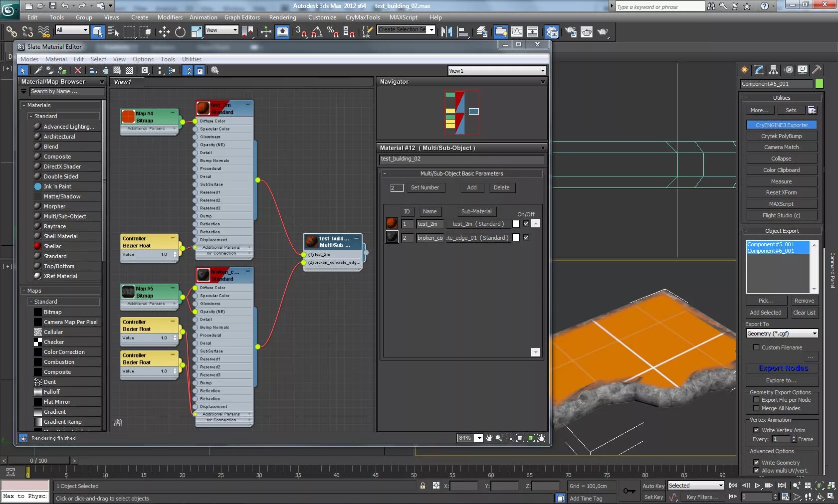The image size is (838, 504).
Task: Open the Hierarchy tab in command panel
Action: pyautogui.click(x=773, y=70)
